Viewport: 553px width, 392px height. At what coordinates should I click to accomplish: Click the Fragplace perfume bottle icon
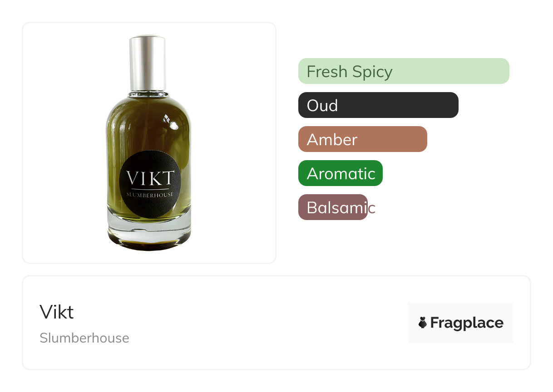coord(423,323)
